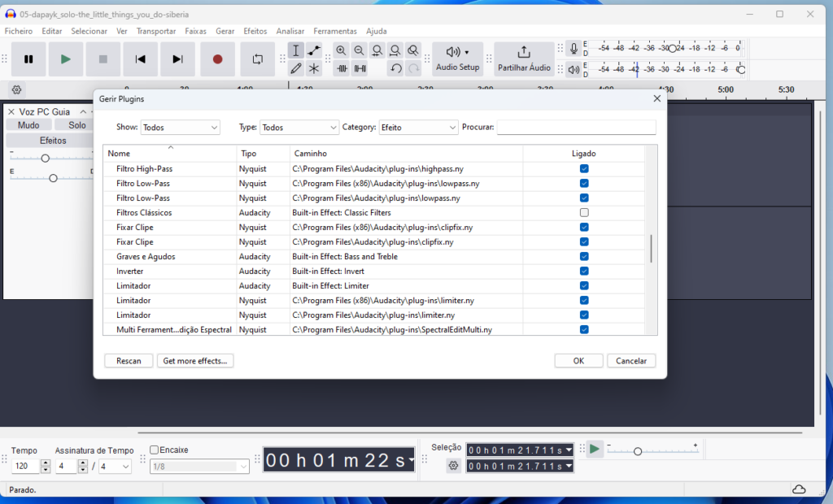833x504 pixels.
Task: Enable the Encaixe checkbox
Action: 154,449
